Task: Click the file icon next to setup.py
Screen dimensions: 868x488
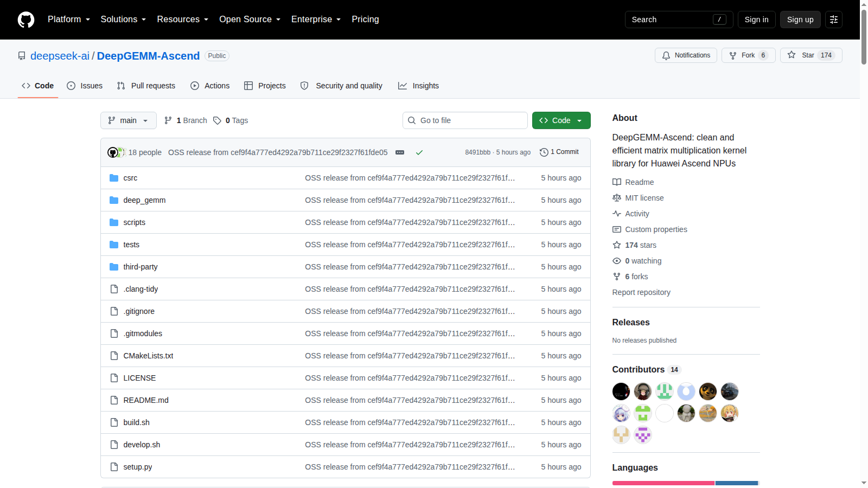Action: point(114,467)
